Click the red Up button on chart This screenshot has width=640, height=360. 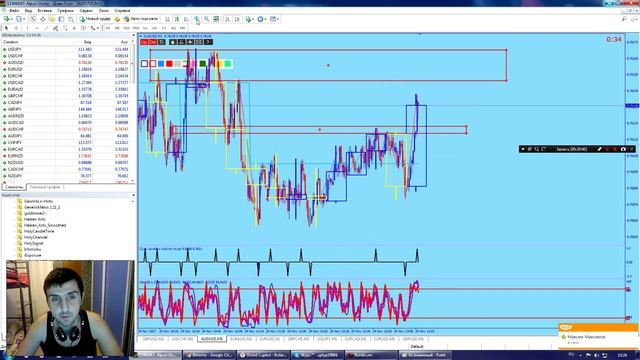click(x=144, y=42)
